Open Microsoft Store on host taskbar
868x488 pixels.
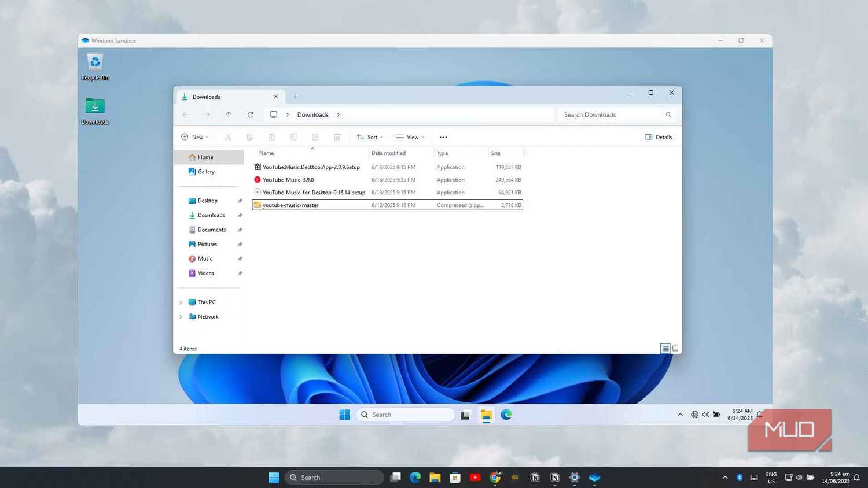[x=455, y=478]
